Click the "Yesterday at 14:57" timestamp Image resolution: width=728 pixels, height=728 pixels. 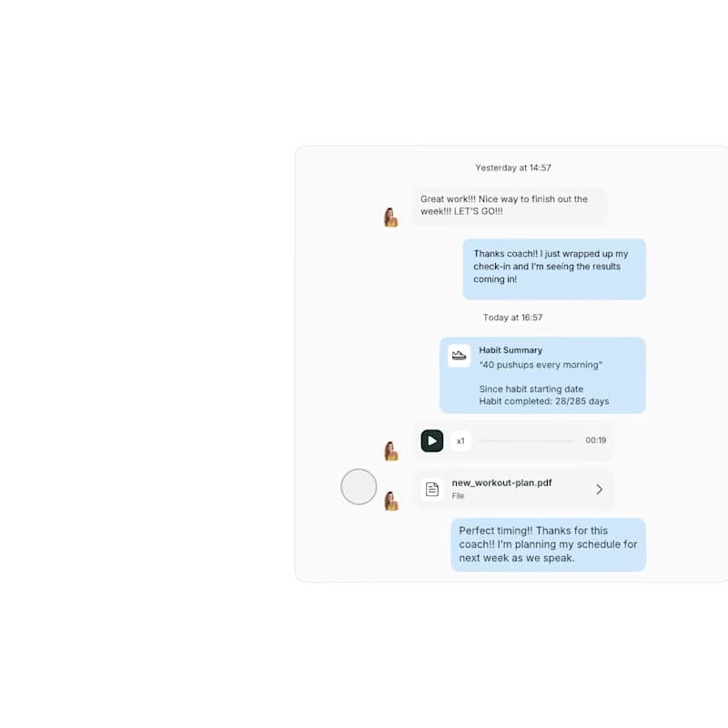pyautogui.click(x=513, y=167)
